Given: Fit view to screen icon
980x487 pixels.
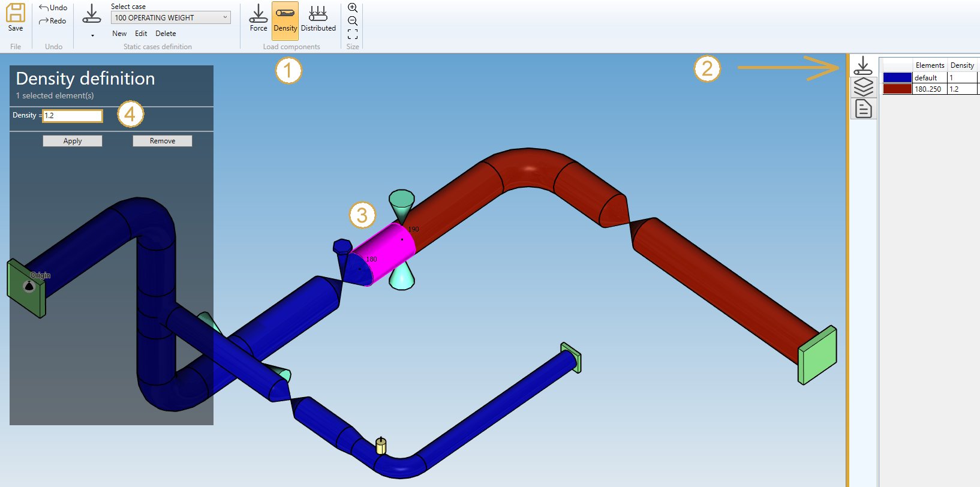Looking at the screenshot, I should 353,34.
